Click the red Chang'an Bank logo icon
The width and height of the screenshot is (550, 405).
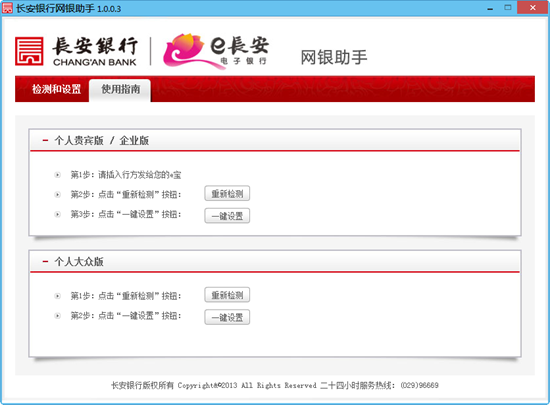29,51
